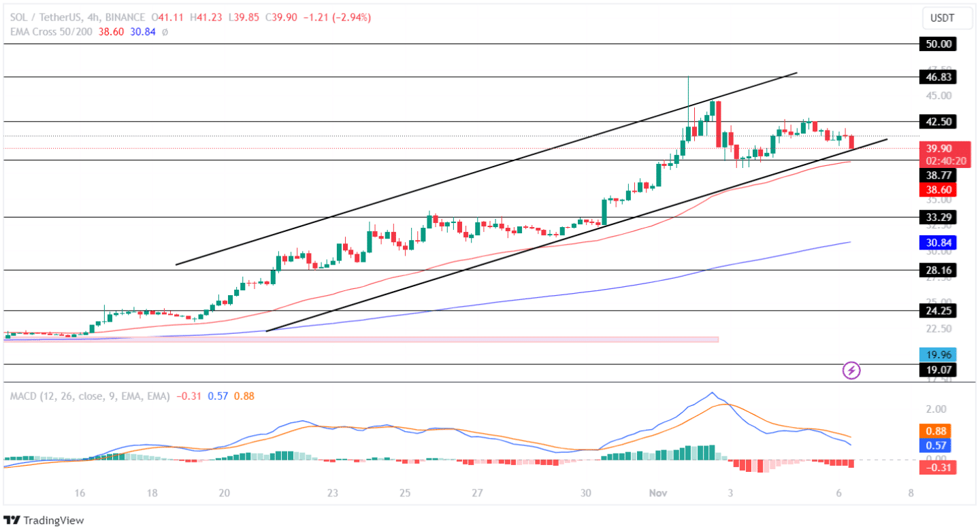Select the 33.29 support level price label
The width and height of the screenshot is (980, 529).
pos(937,218)
